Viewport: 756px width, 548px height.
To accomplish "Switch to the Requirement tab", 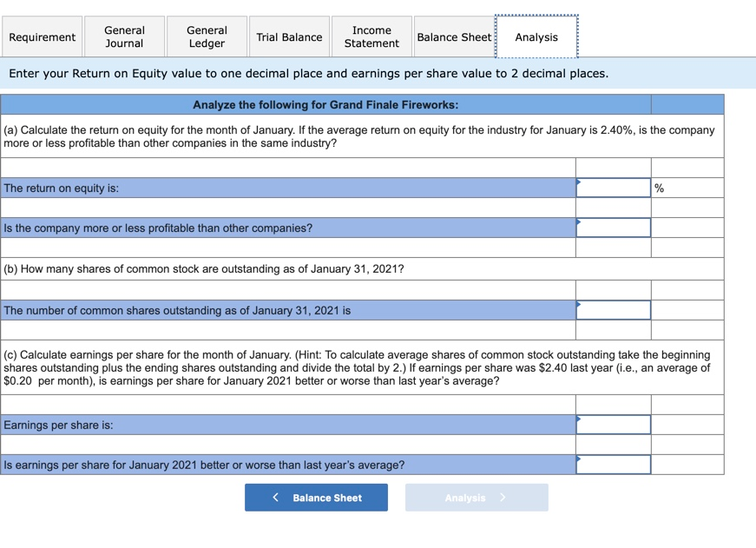I will coord(42,36).
